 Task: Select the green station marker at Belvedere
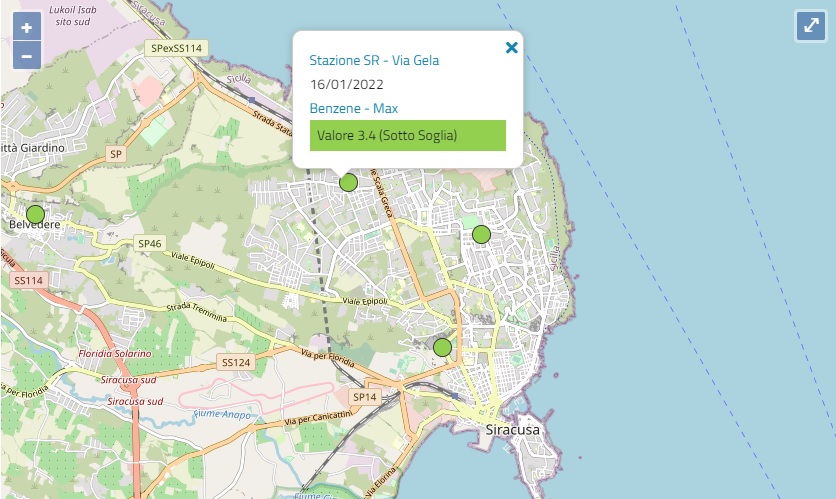(35, 214)
